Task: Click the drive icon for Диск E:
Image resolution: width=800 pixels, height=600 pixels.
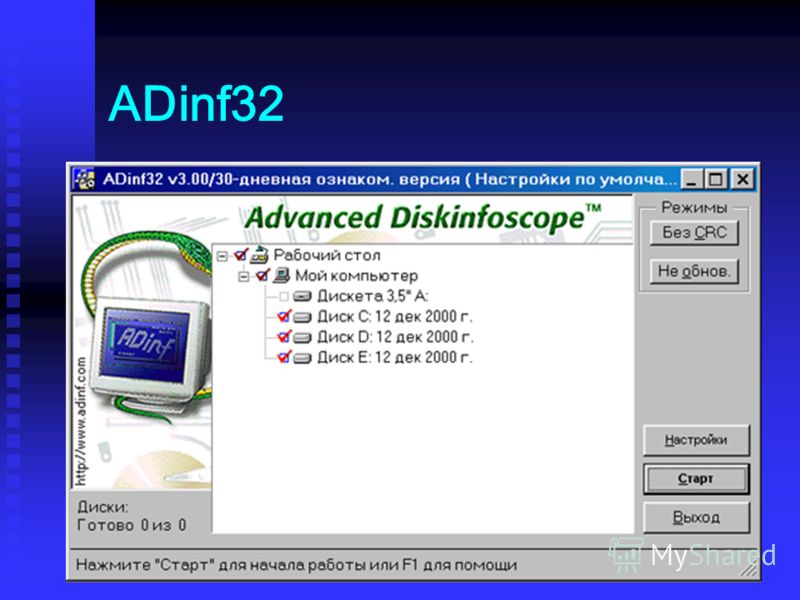Action: [x=303, y=358]
